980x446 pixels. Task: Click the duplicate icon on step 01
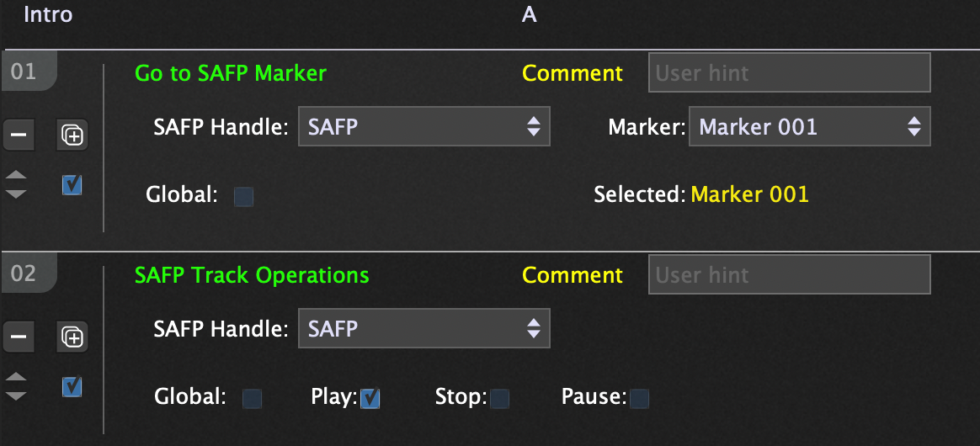(72, 135)
